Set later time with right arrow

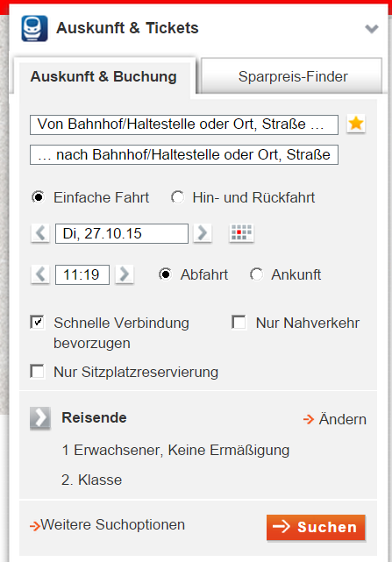pos(125,274)
